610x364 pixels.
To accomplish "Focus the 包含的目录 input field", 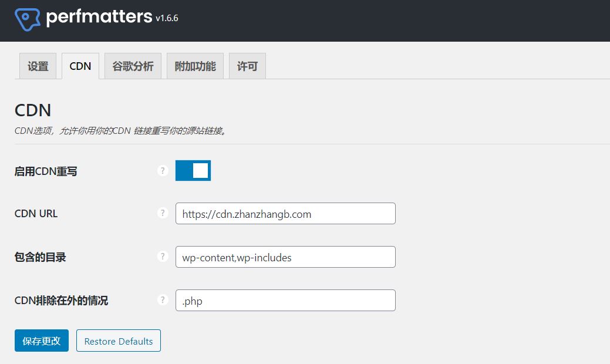I will click(285, 257).
